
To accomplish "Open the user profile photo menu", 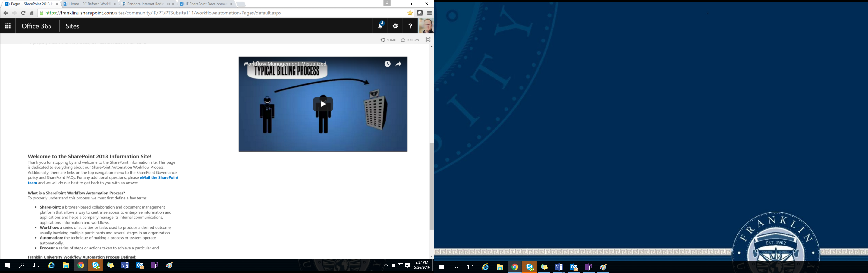I will tap(426, 26).
